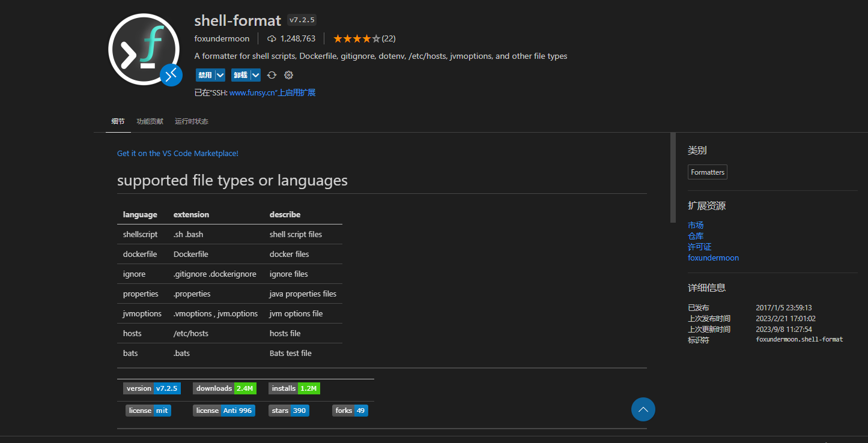Click the published date 2017/1/5 23:59:13
This screenshot has height=443, width=868.
pos(784,307)
